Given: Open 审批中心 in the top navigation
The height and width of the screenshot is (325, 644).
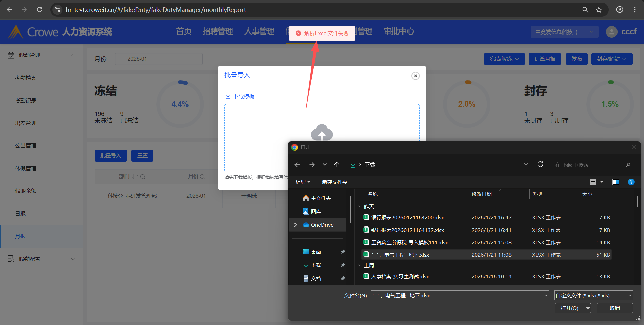Looking at the screenshot, I should coord(399,31).
